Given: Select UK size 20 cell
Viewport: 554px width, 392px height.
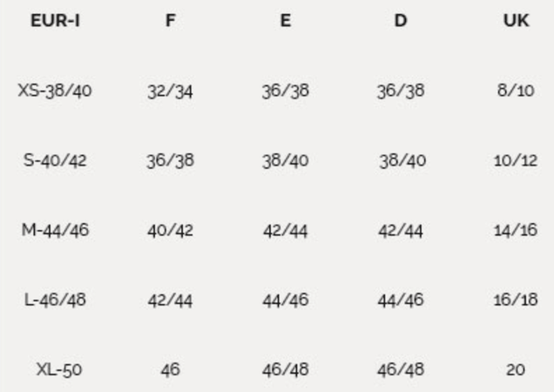Looking at the screenshot, I should coord(515,369).
